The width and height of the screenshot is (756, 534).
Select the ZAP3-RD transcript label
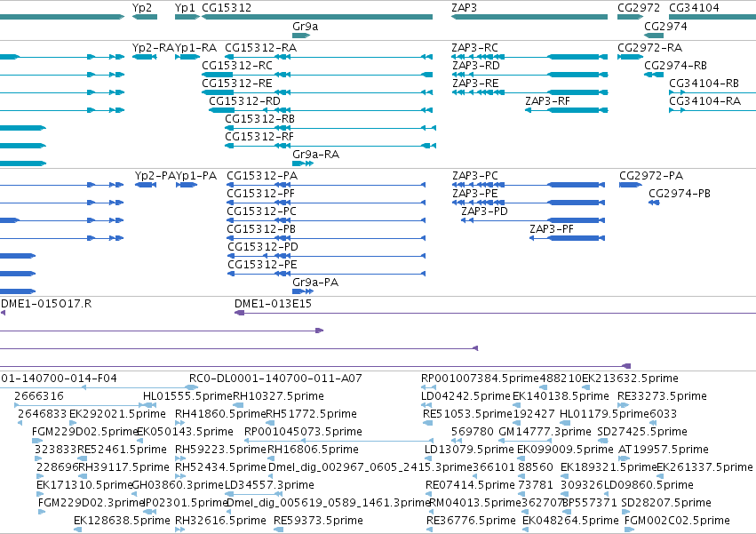(x=475, y=66)
